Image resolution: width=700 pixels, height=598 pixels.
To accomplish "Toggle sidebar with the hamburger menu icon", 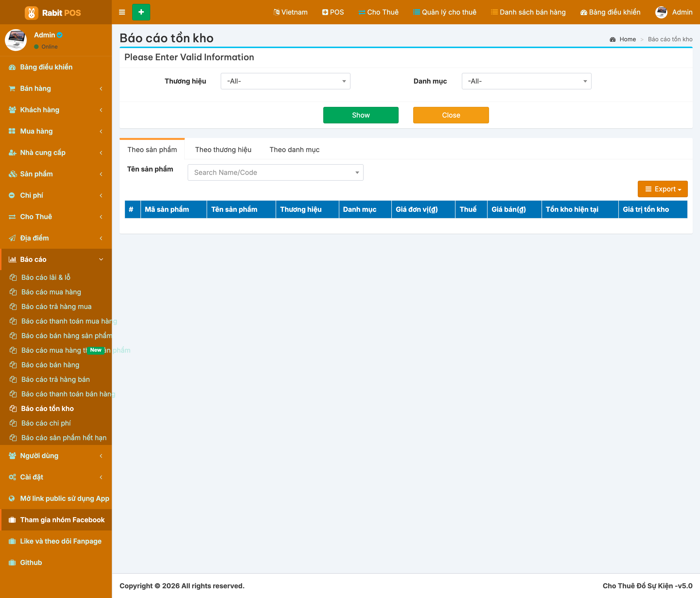I will (122, 12).
